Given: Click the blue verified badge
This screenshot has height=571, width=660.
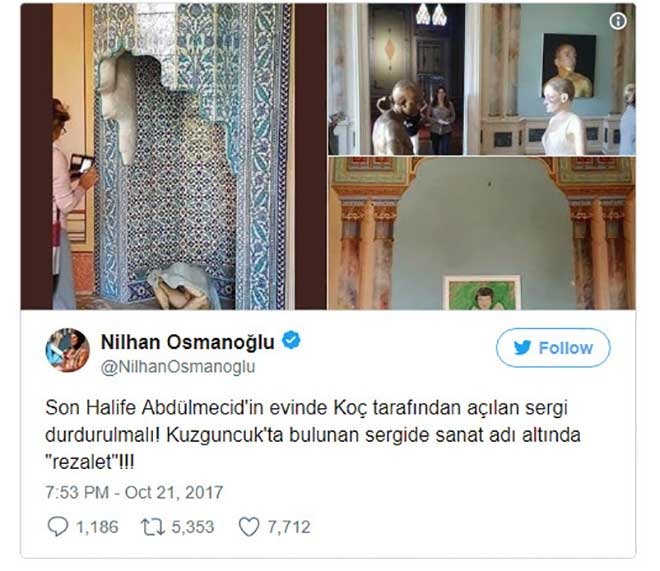Looking at the screenshot, I should [291, 340].
